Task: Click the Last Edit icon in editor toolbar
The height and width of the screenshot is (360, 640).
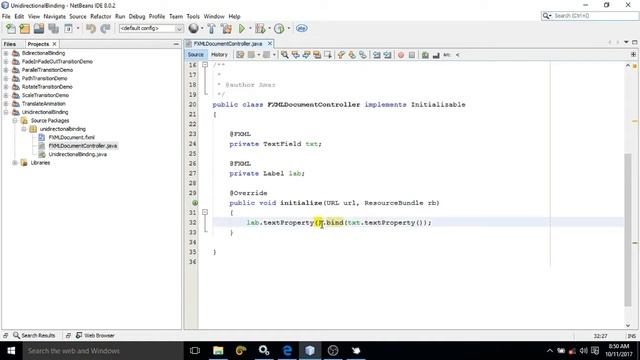Action: [240, 55]
